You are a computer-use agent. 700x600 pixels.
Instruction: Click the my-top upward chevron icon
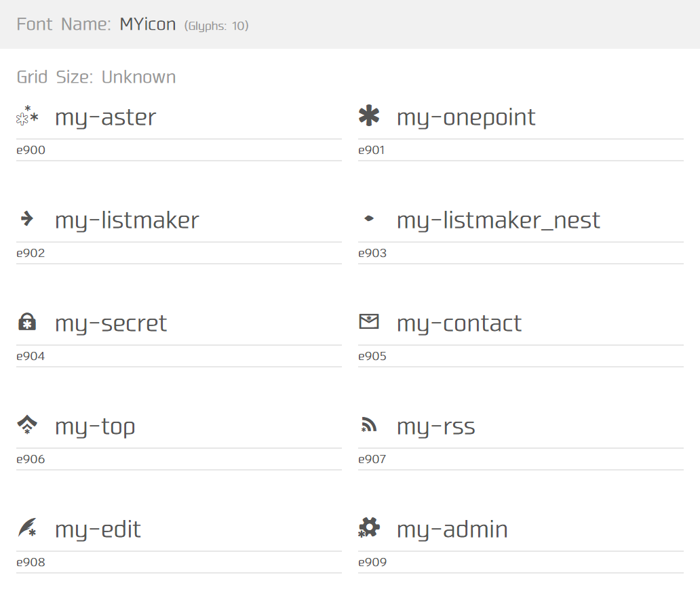click(x=27, y=425)
